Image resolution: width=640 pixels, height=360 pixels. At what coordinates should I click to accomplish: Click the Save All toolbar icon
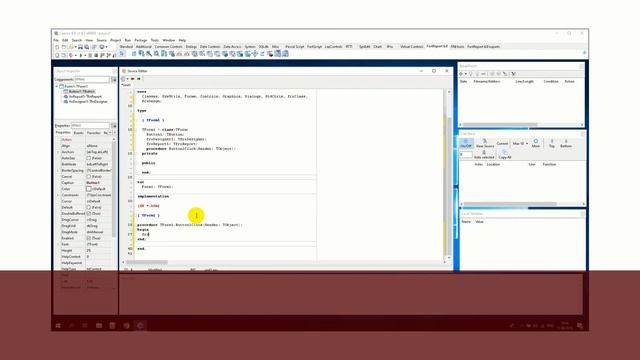[87, 47]
